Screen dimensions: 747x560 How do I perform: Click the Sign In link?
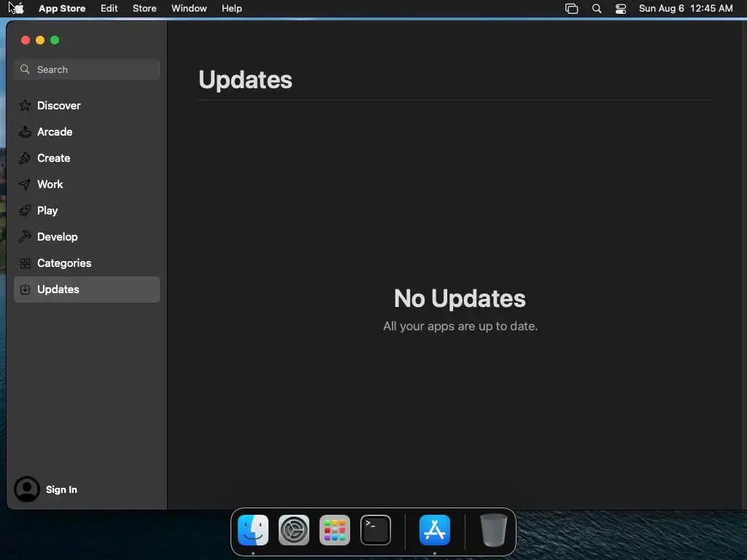coord(61,489)
